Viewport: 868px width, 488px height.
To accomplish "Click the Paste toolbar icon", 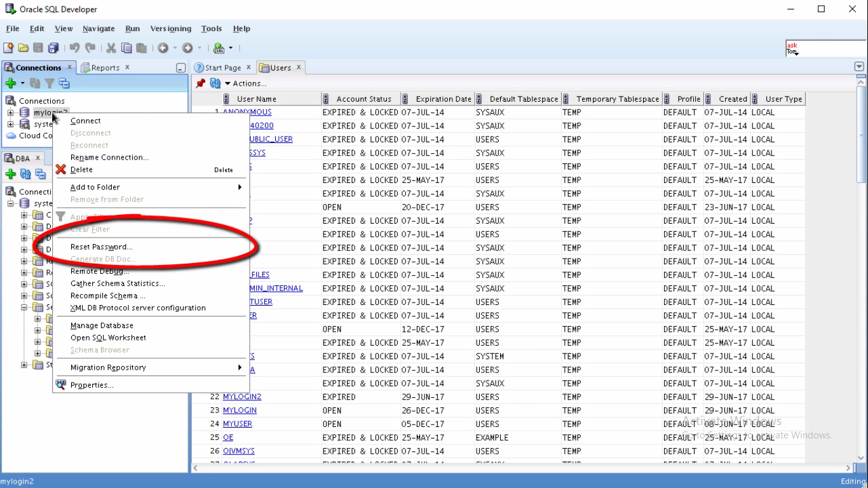I will [142, 48].
